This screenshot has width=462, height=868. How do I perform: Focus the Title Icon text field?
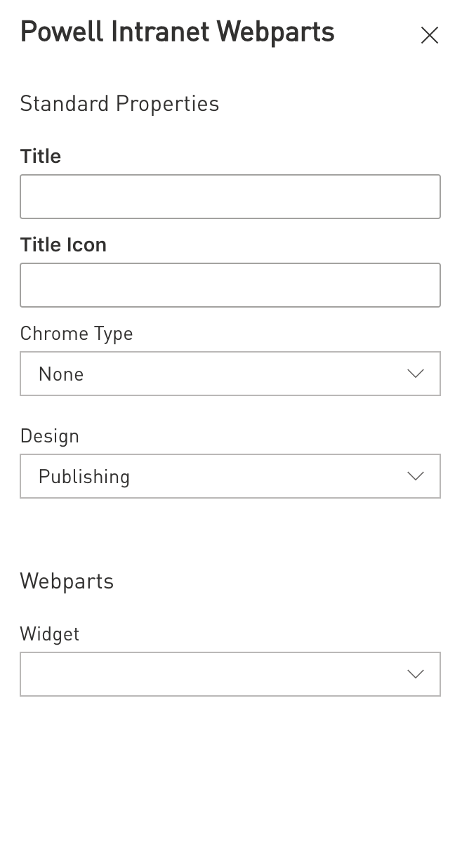tap(230, 285)
